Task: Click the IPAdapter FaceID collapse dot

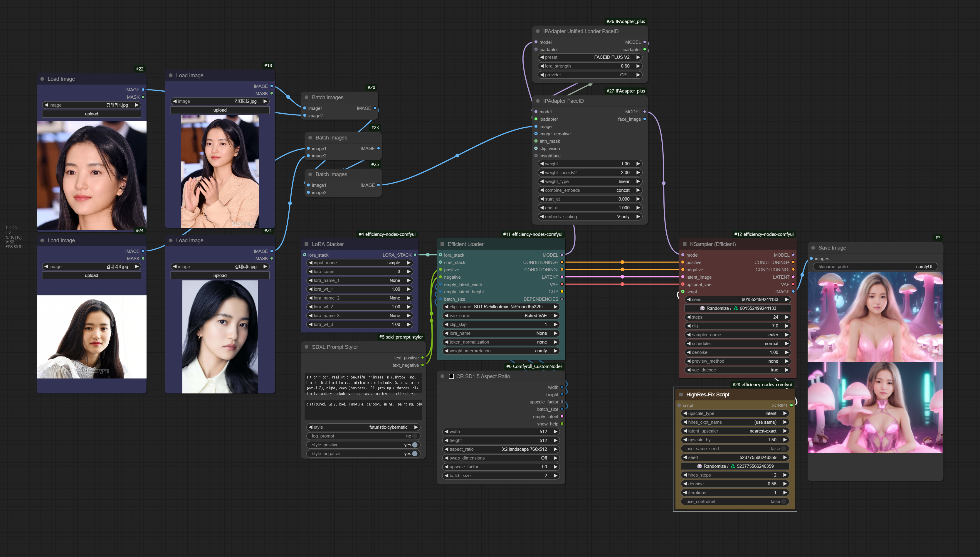Action: pyautogui.click(x=538, y=101)
